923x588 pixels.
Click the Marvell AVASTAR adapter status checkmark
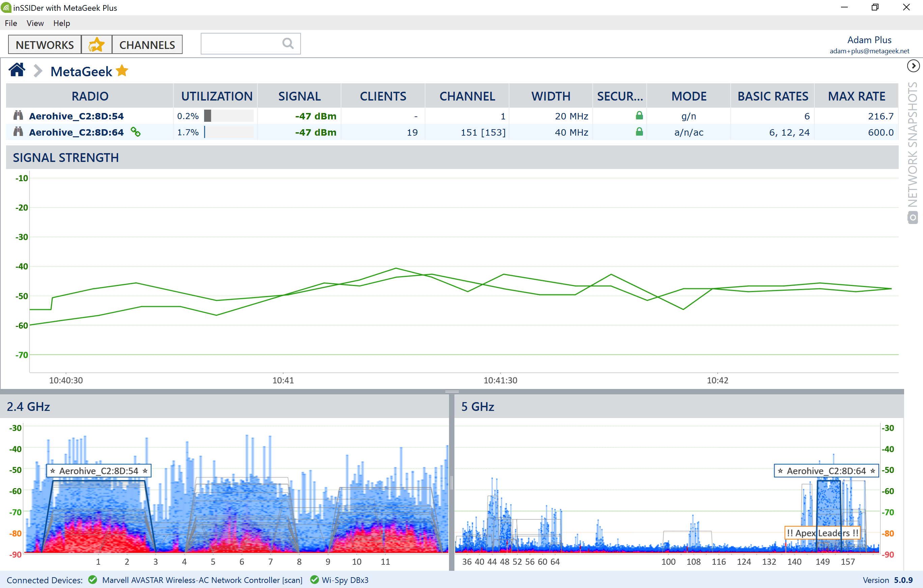point(92,580)
